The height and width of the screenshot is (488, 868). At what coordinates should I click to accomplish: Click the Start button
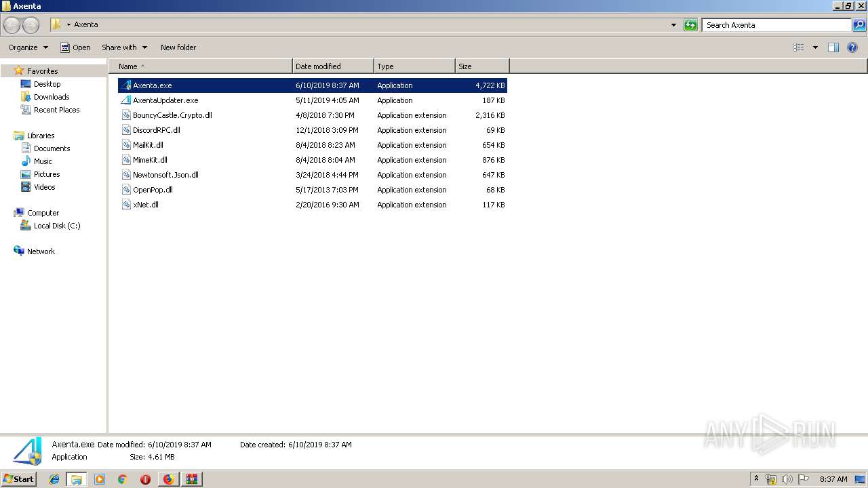click(x=18, y=479)
